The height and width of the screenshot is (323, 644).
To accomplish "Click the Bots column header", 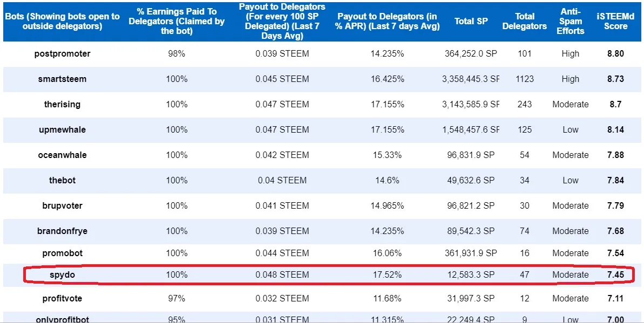I will (63, 22).
